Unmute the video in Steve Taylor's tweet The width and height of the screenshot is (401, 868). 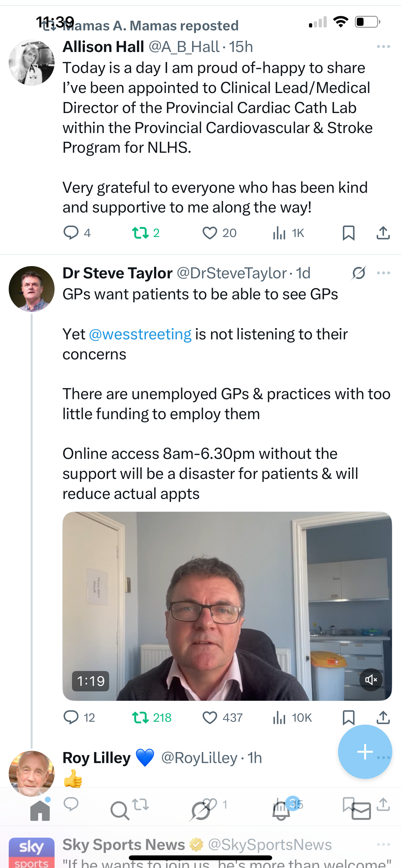tap(371, 680)
